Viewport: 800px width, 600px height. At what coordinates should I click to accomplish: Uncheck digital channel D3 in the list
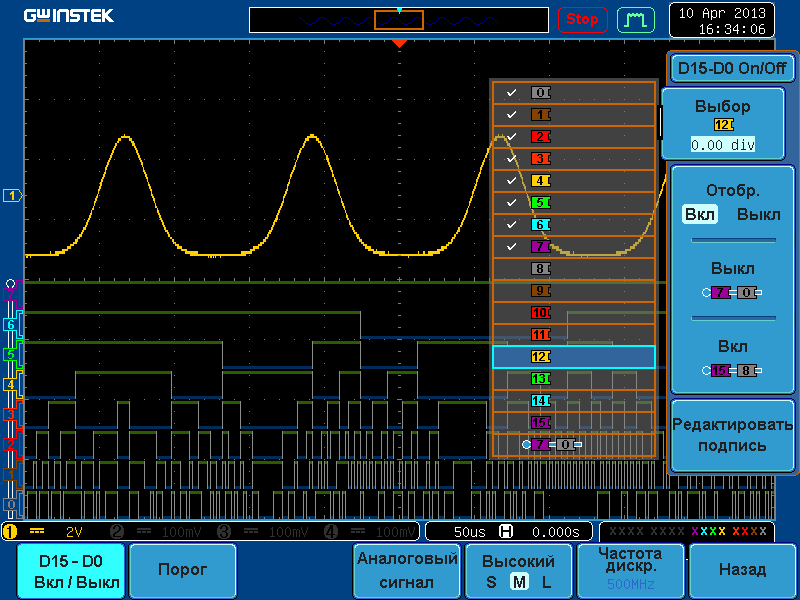coord(512,159)
